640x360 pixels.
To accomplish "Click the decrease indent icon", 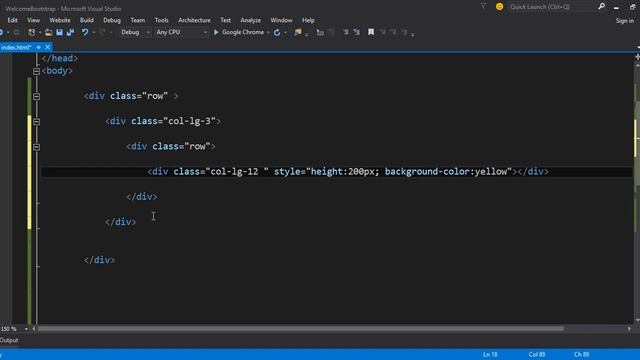I will point(320,32).
